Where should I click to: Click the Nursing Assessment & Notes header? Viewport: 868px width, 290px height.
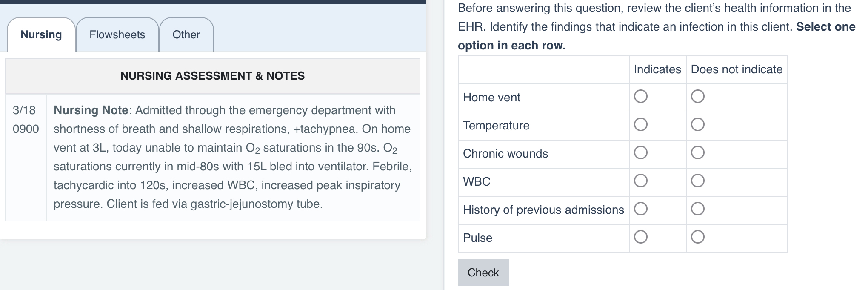tap(212, 76)
